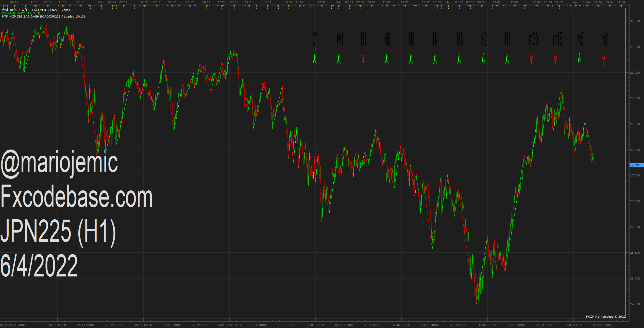The image size is (644, 328).
Task: Click the 26.000 price axis label
Action: tap(635, 227)
